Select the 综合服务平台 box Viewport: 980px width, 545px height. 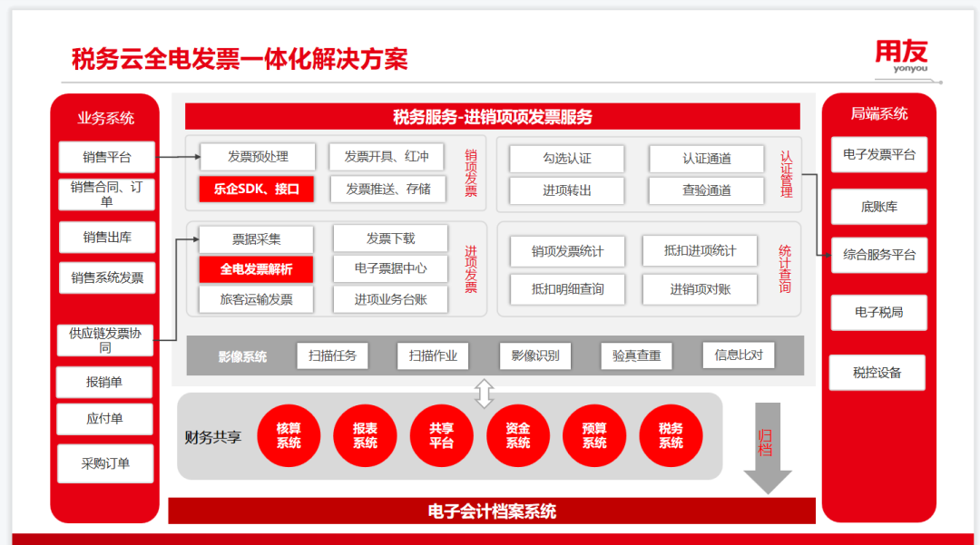[x=878, y=255]
